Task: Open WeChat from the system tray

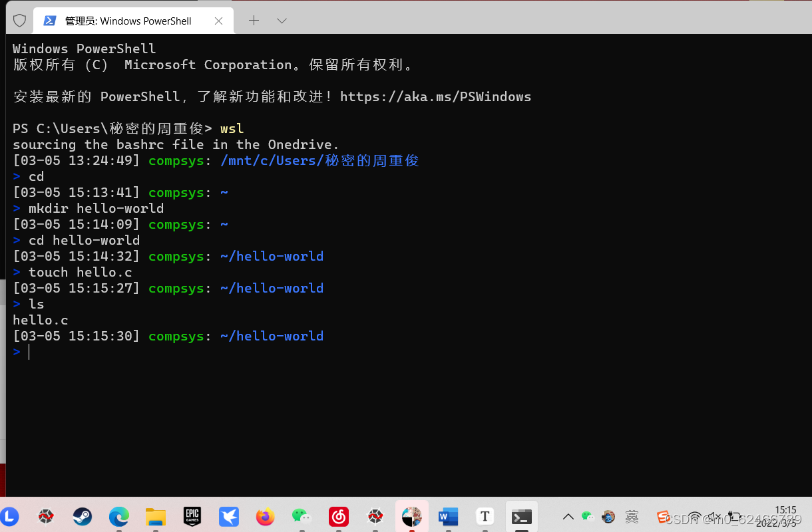Action: coord(588,516)
